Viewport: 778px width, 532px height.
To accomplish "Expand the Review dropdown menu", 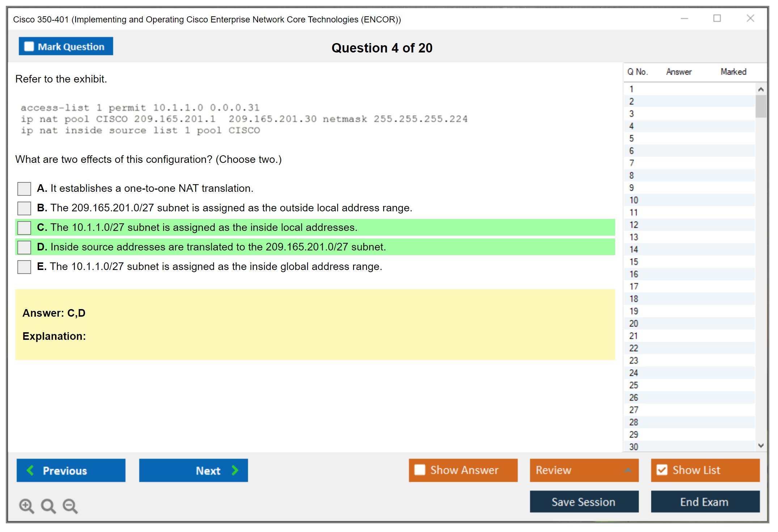I will tap(628, 470).
